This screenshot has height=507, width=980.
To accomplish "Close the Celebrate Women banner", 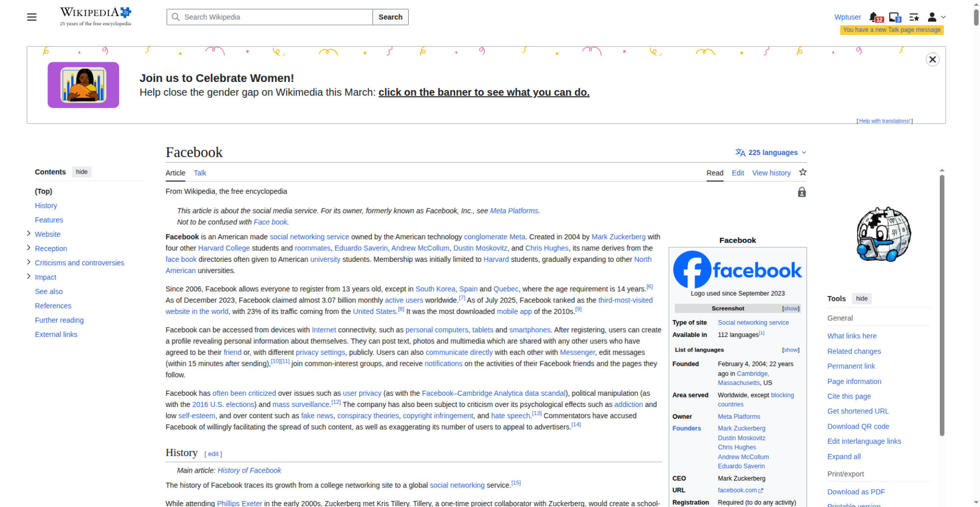I will point(932,60).
